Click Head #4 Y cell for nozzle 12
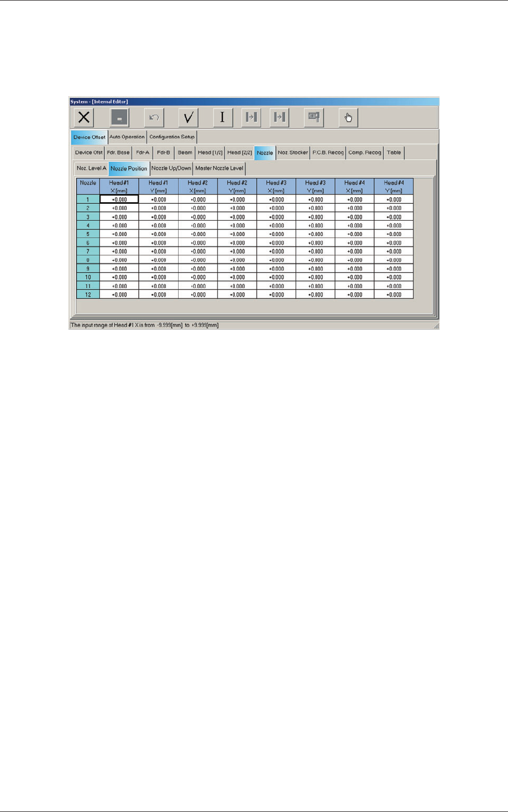The height and width of the screenshot is (812, 508). (x=394, y=295)
